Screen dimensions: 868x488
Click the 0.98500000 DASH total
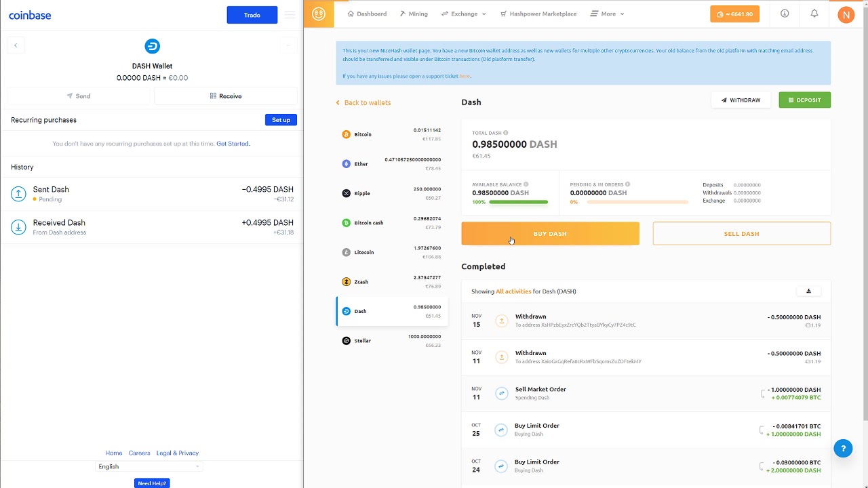(515, 144)
